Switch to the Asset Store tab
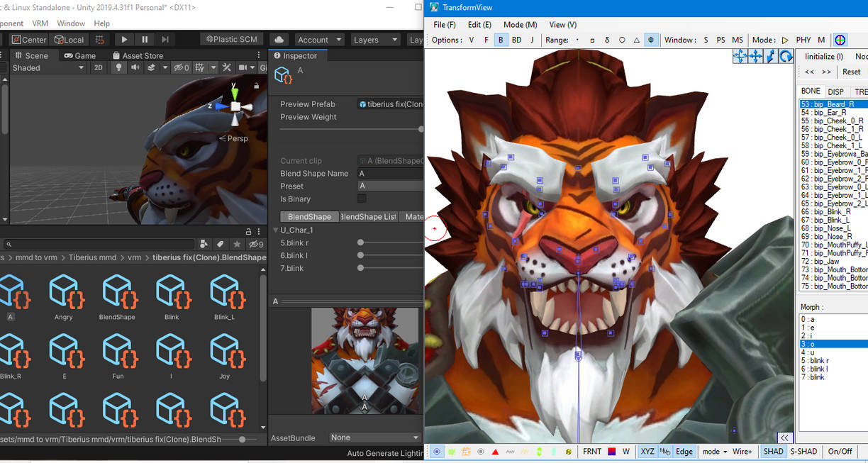 pyautogui.click(x=138, y=55)
